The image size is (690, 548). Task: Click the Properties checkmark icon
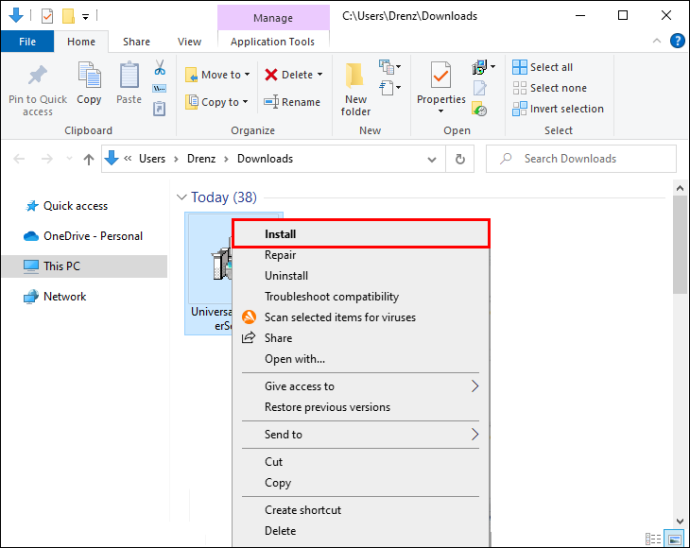point(440,76)
